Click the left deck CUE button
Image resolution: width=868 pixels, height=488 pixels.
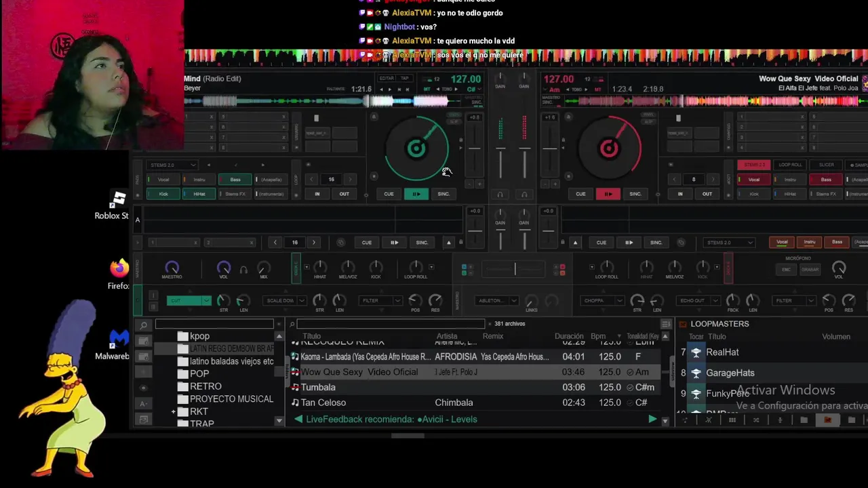tap(389, 194)
